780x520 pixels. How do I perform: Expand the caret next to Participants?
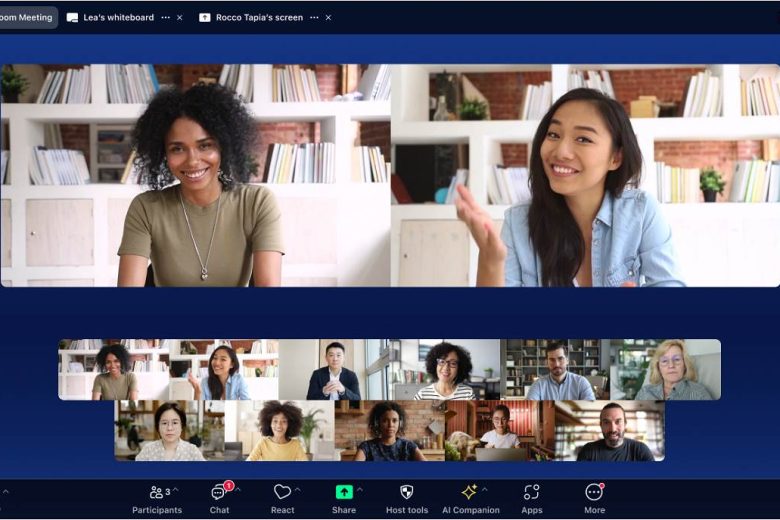175,490
